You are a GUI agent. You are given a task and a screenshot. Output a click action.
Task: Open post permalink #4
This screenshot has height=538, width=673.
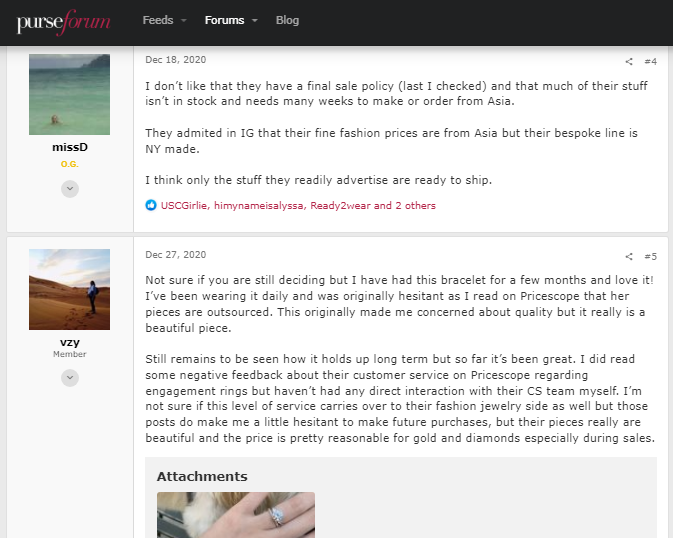tap(650, 61)
